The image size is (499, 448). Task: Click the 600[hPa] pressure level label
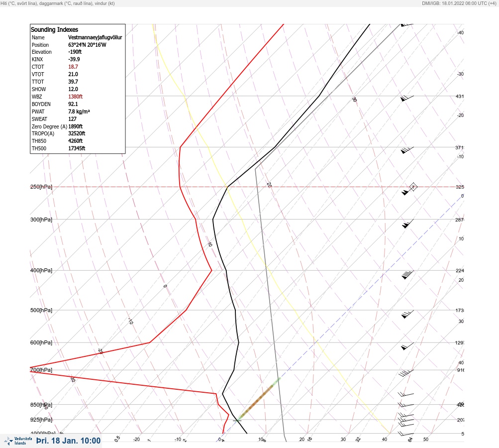pyautogui.click(x=41, y=342)
